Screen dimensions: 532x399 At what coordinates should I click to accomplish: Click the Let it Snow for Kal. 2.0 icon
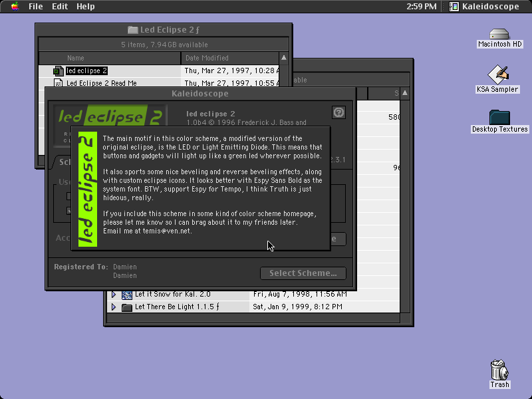(x=127, y=295)
